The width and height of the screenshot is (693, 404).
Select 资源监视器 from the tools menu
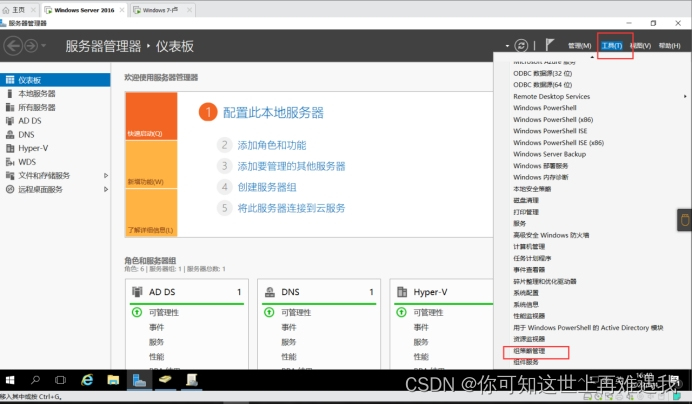coord(529,339)
